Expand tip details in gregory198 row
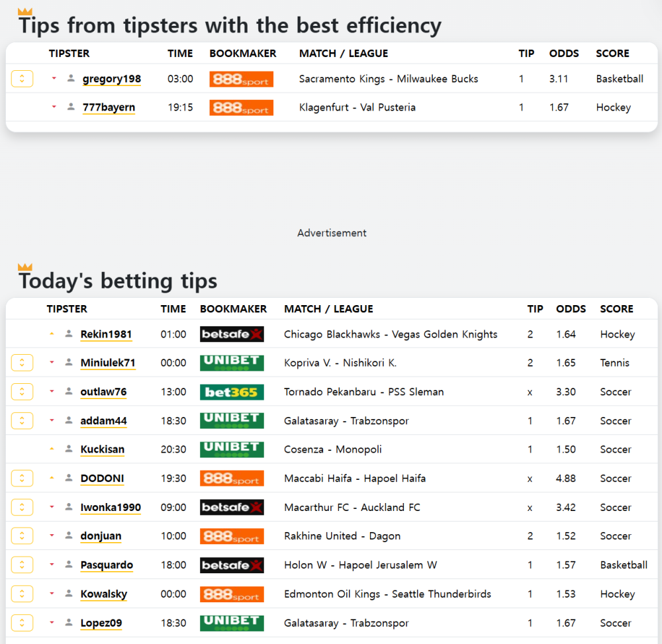Viewport: 662px width, 644px height. [22, 79]
